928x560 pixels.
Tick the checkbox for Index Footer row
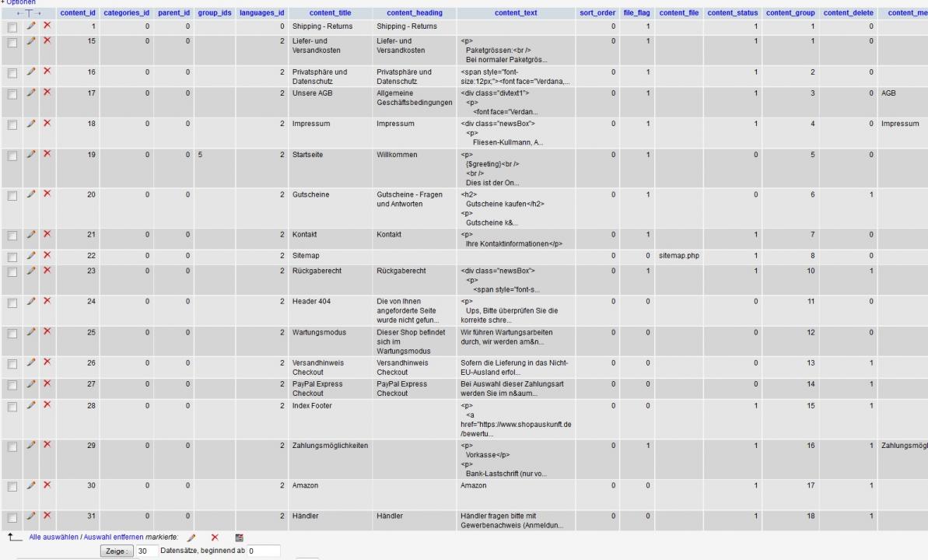(12, 406)
